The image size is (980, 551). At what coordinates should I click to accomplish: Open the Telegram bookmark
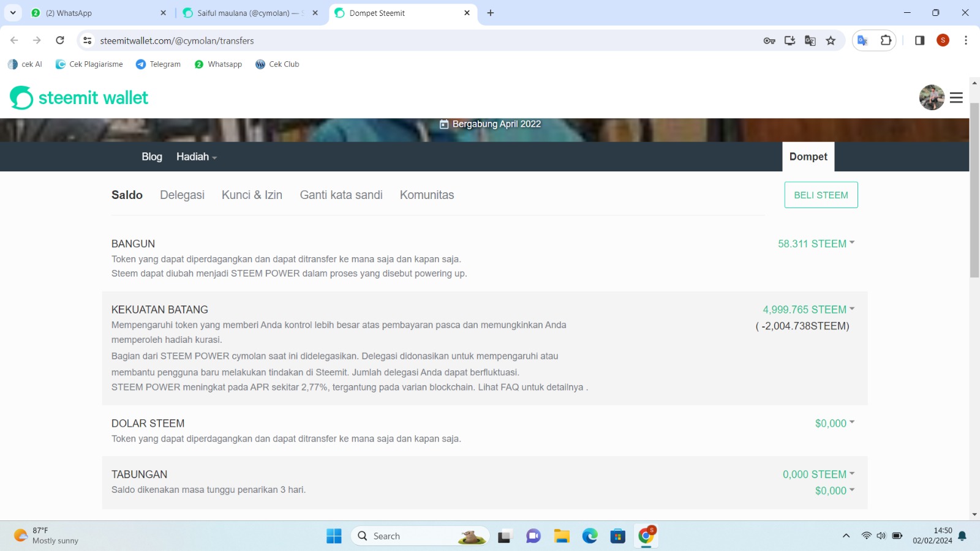coord(159,64)
